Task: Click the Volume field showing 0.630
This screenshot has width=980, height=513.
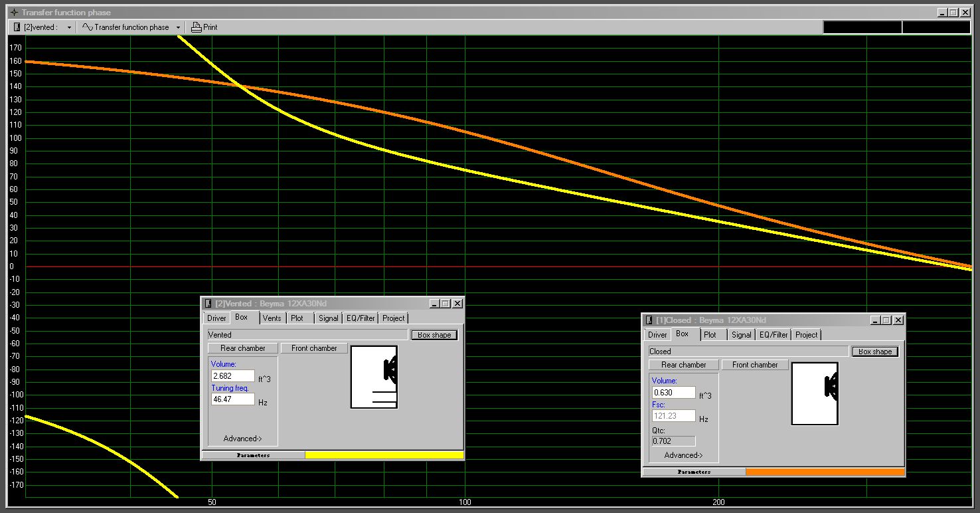Action: [673, 393]
